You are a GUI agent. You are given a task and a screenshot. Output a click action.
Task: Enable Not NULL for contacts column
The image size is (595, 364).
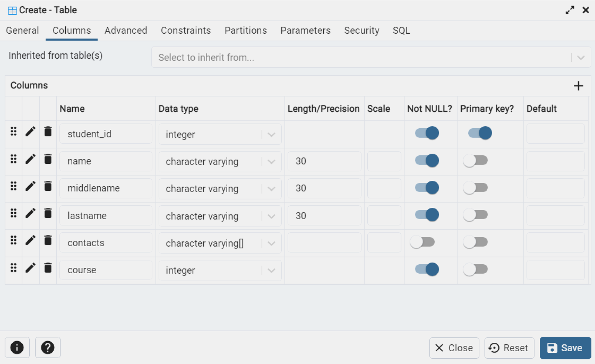click(422, 242)
